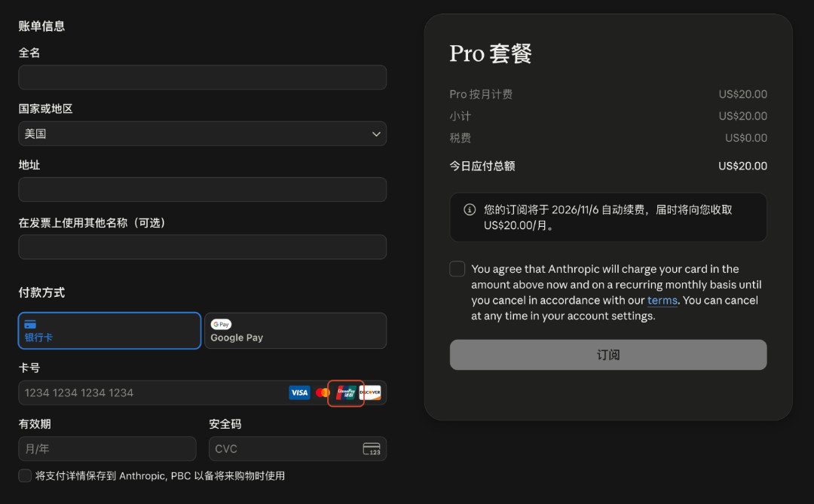Click the 卡号 card number field

[x=203, y=393]
